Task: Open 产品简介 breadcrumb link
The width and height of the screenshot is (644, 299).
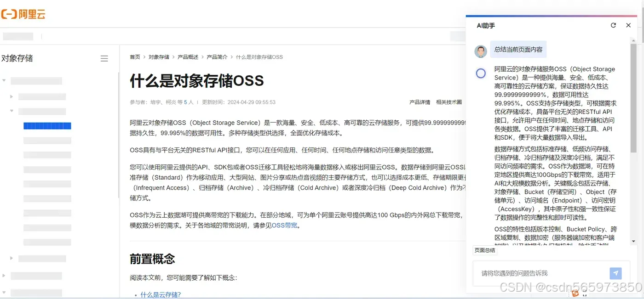Action: click(217, 57)
